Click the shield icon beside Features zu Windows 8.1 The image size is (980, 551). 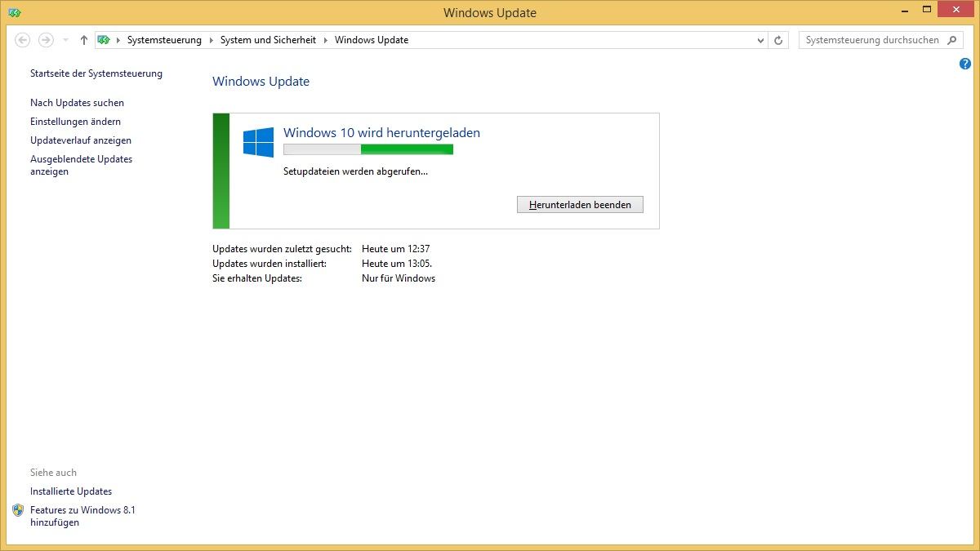[x=18, y=510]
